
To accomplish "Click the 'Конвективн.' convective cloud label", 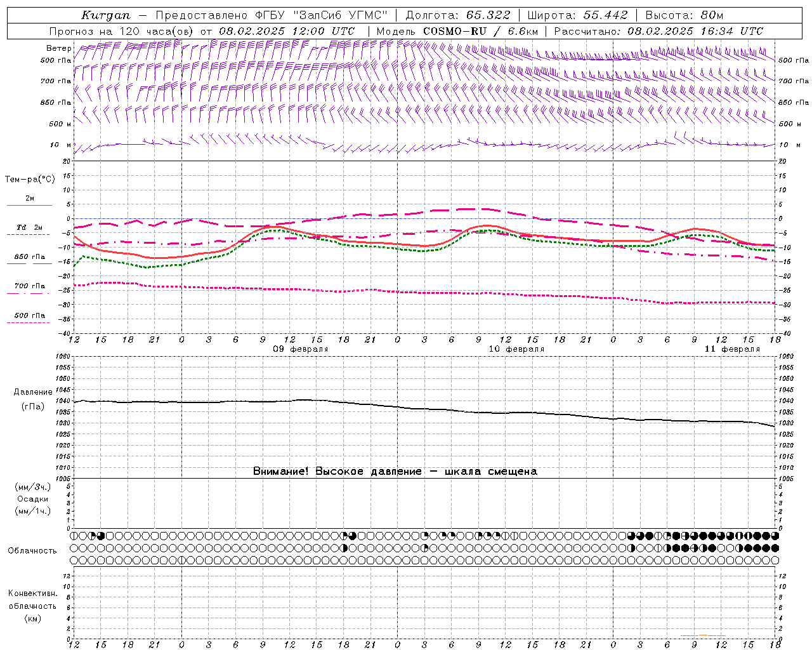I will [x=32, y=594].
